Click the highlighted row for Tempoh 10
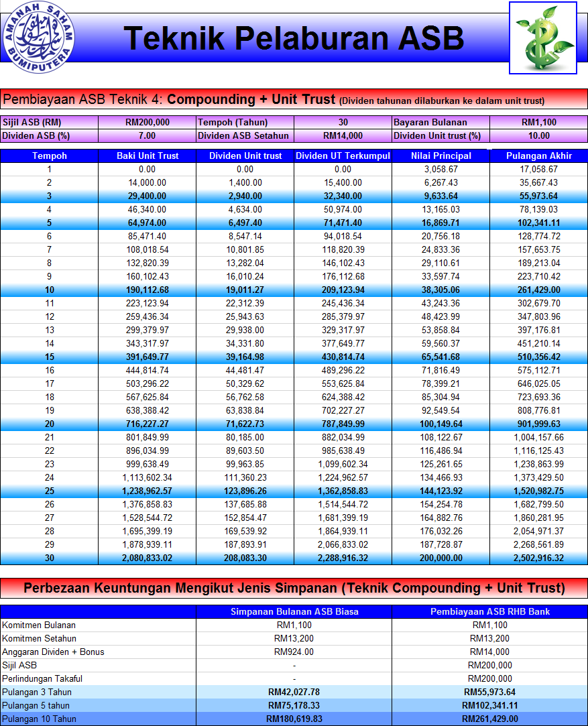 click(x=294, y=290)
